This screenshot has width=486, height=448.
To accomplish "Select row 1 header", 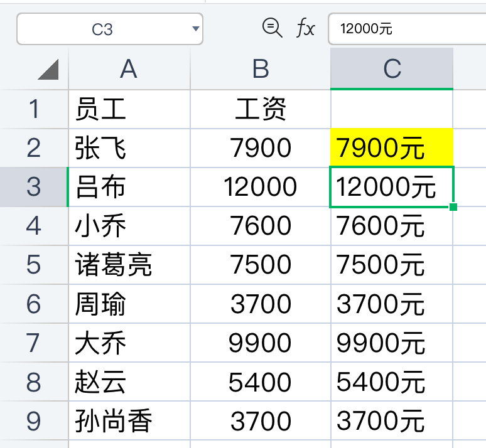I will 34,109.
